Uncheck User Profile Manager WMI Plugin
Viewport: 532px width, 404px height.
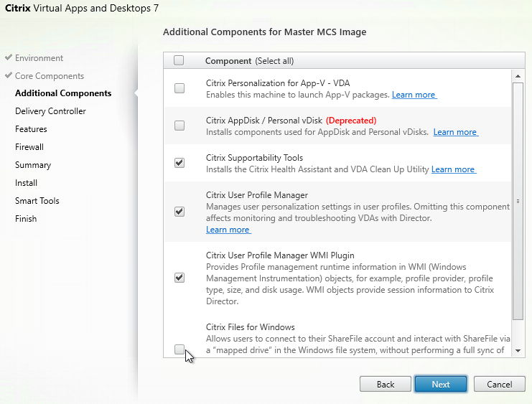pyautogui.click(x=179, y=278)
